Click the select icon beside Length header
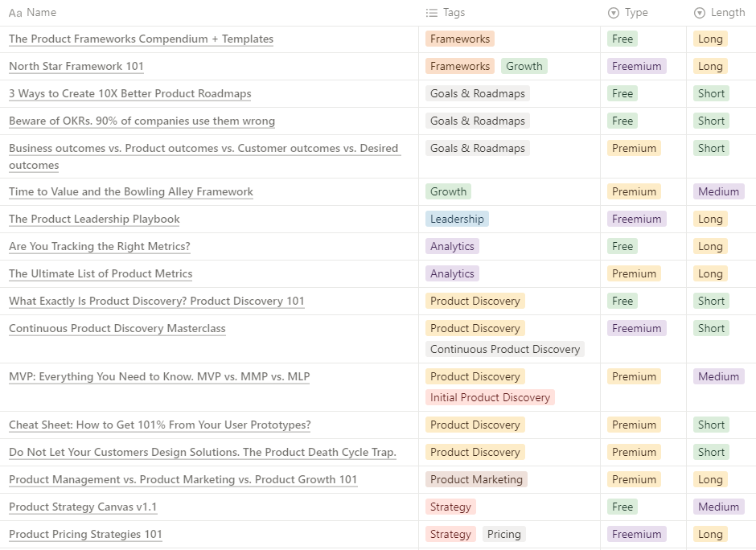This screenshot has height=550, width=756. (x=699, y=13)
